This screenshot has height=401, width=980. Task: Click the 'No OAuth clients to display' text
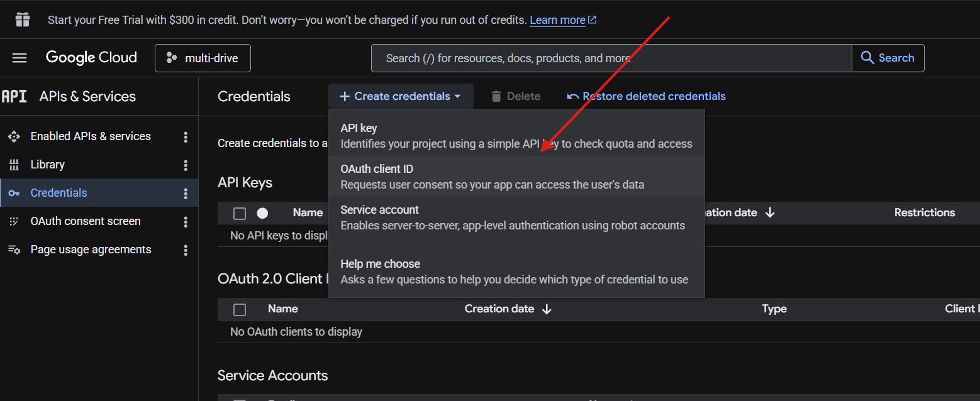pyautogui.click(x=296, y=331)
